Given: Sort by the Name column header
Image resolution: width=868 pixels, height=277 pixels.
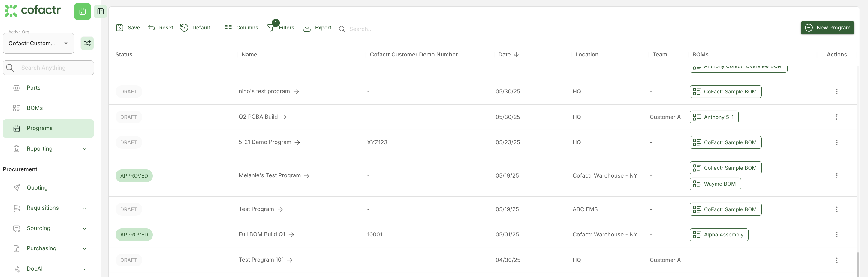Looking at the screenshot, I should tap(249, 55).
